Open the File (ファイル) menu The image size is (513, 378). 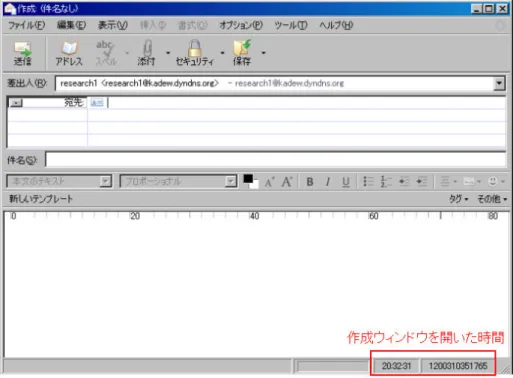point(26,25)
